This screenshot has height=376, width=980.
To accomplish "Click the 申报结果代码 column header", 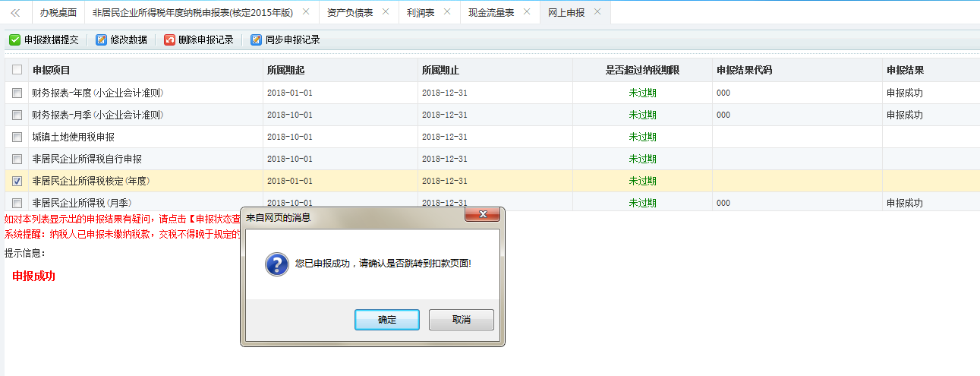I will click(x=744, y=70).
